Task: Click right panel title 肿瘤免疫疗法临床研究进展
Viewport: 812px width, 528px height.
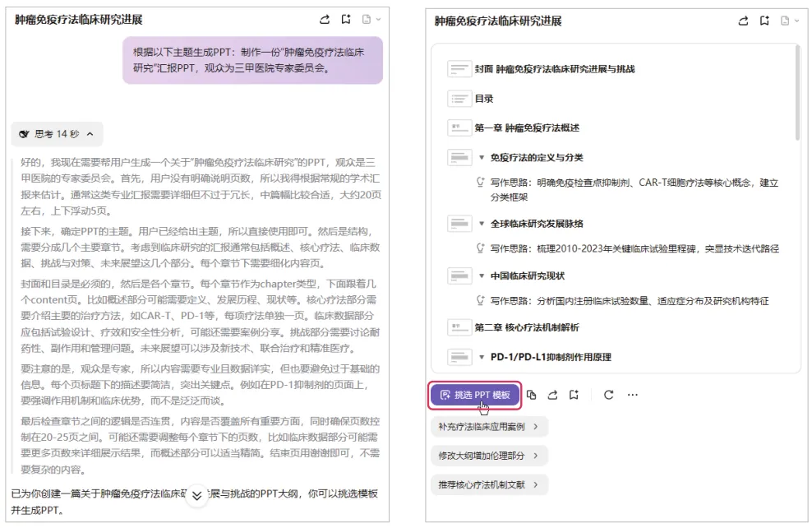Action: click(498, 21)
